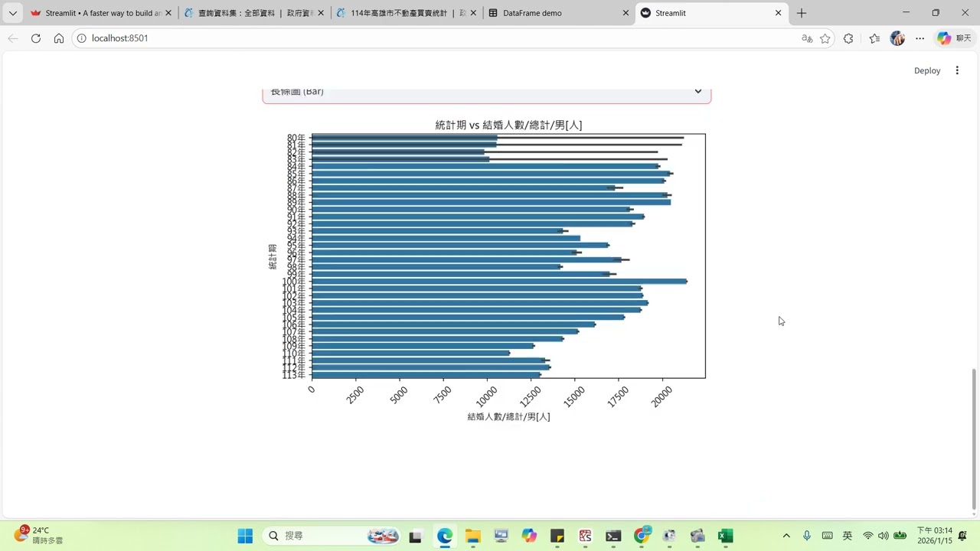View site information icon in address bar

click(x=83, y=38)
